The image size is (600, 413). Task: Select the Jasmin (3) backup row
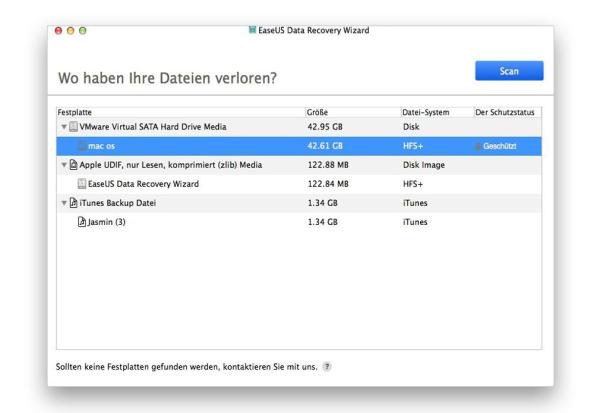[x=299, y=222]
